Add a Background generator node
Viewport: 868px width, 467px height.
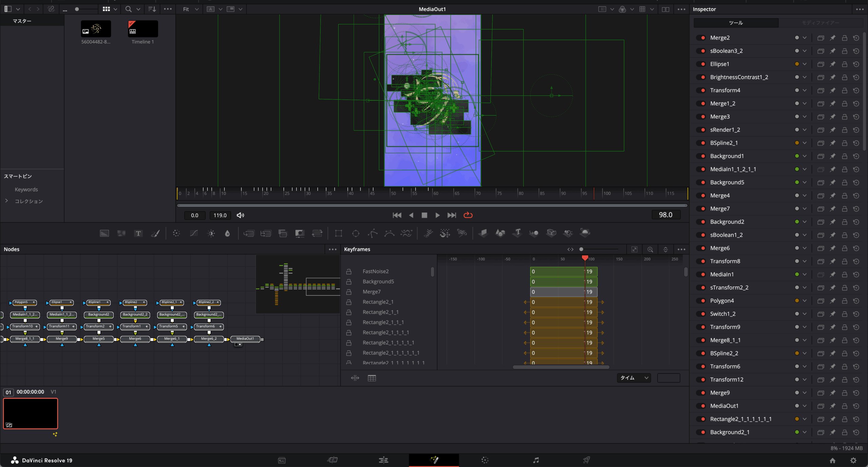[x=104, y=233]
